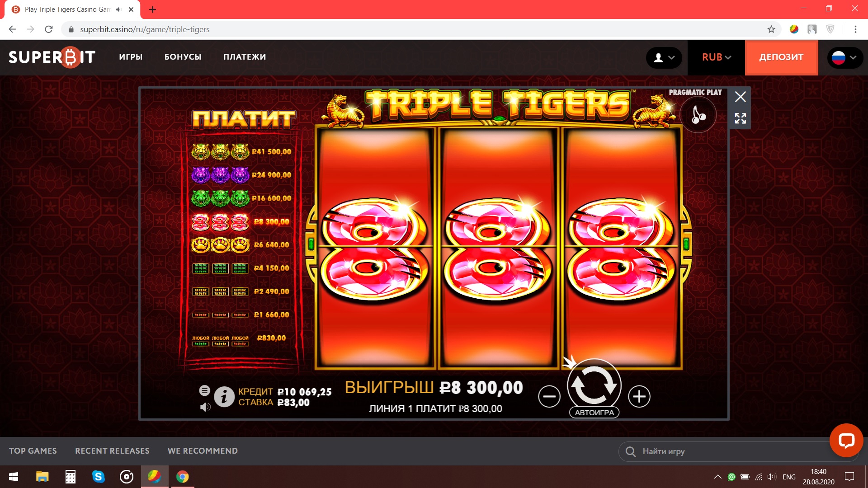
Task: Decrease the bet with the minus button
Action: click(549, 397)
